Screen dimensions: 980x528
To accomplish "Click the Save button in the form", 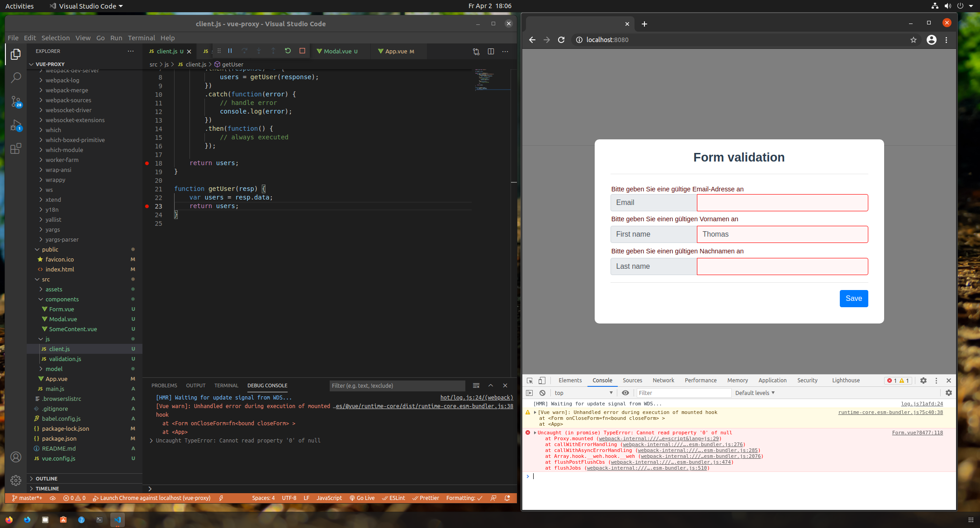I will tap(853, 299).
